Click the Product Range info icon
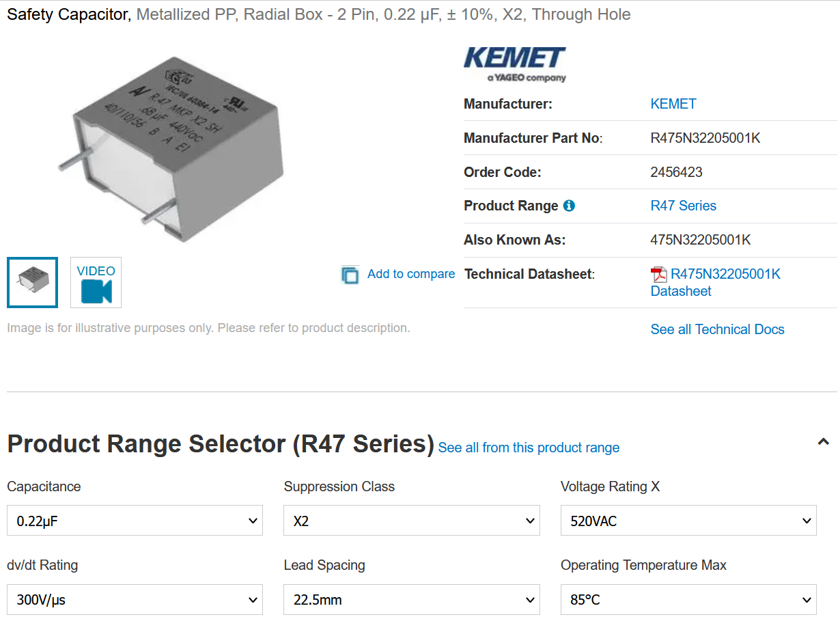This screenshot has width=840, height=632. pos(569,206)
